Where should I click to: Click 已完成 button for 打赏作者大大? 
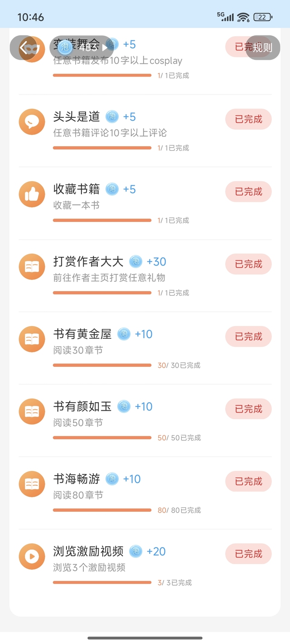[x=248, y=264]
